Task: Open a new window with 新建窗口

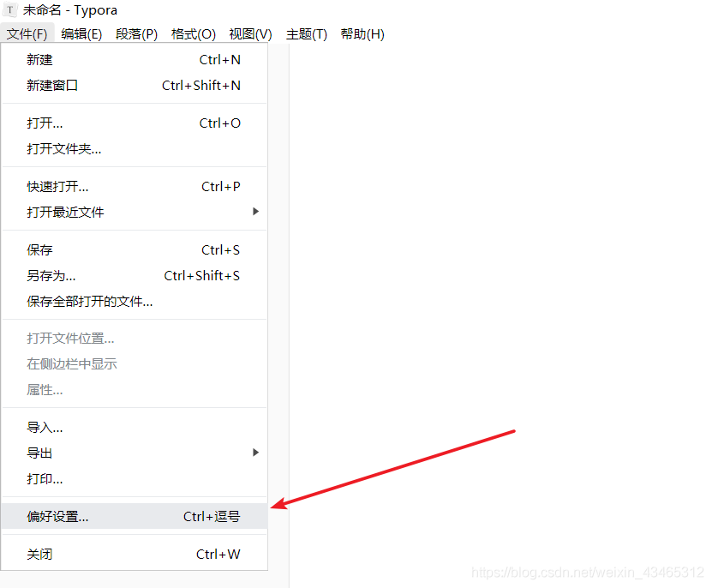Action: [x=53, y=86]
